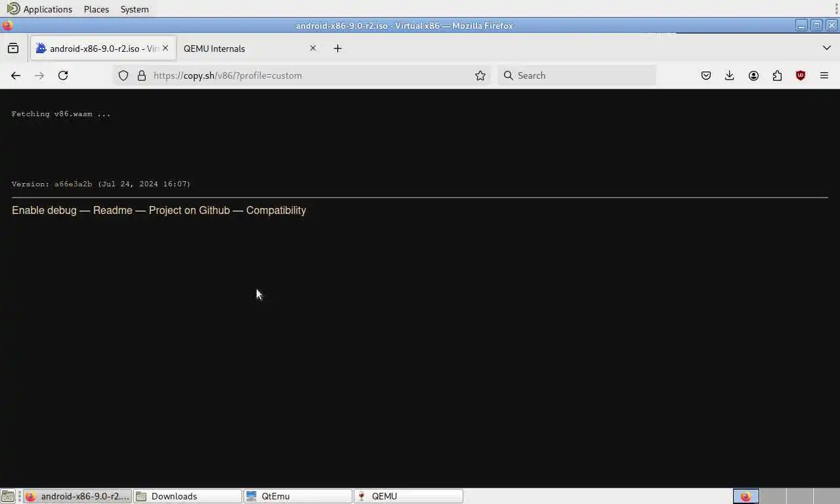Reload the current page
The height and width of the screenshot is (504, 840).
(63, 75)
